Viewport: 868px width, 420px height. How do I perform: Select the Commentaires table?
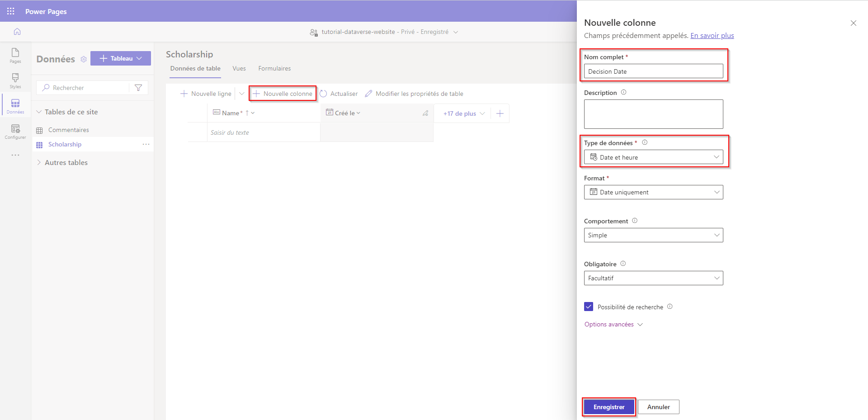pos(68,130)
